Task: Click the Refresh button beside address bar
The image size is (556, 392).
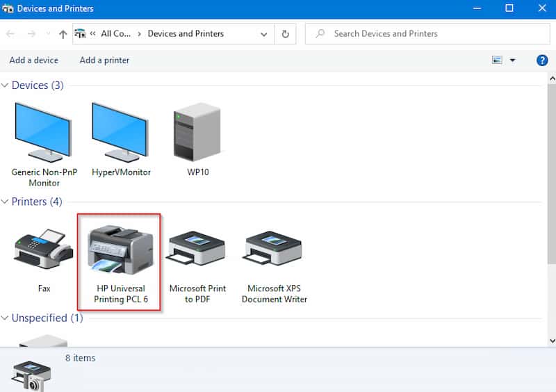Action: 285,34
